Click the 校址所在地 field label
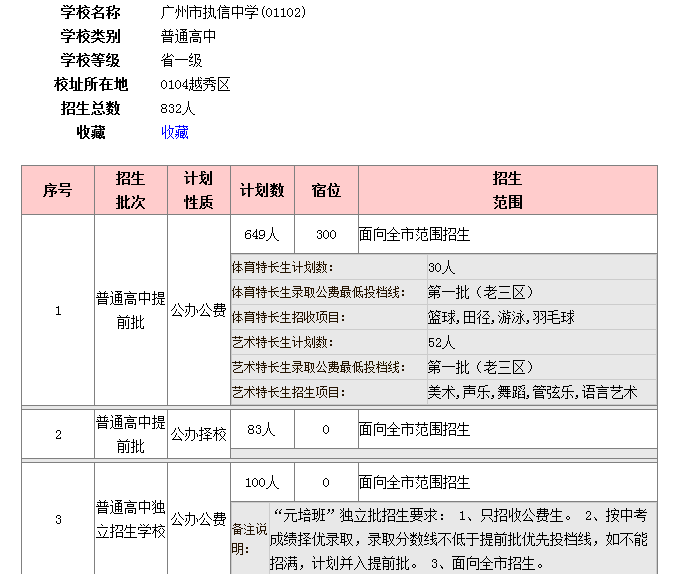This screenshot has height=574, width=674. pos(91,84)
